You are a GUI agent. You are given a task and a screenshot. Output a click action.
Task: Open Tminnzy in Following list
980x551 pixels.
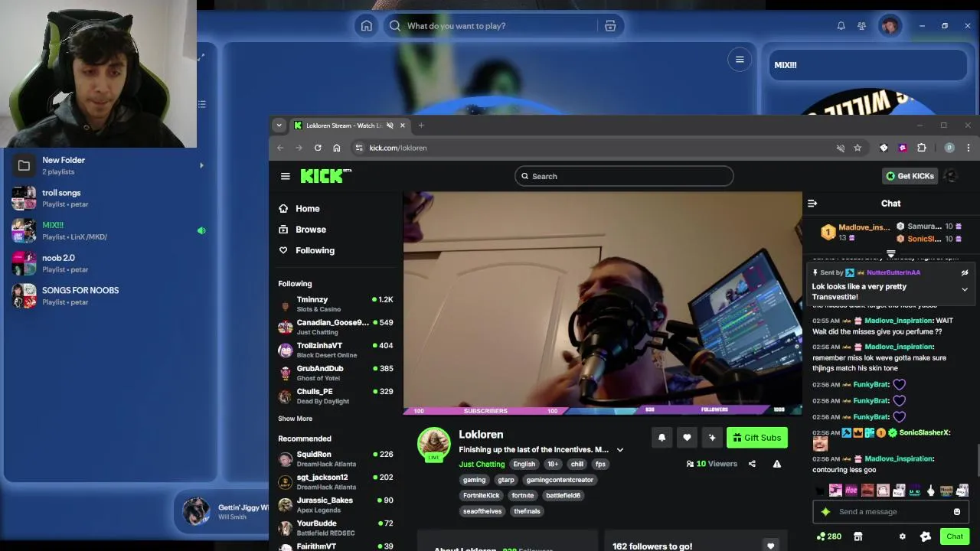[x=335, y=304]
